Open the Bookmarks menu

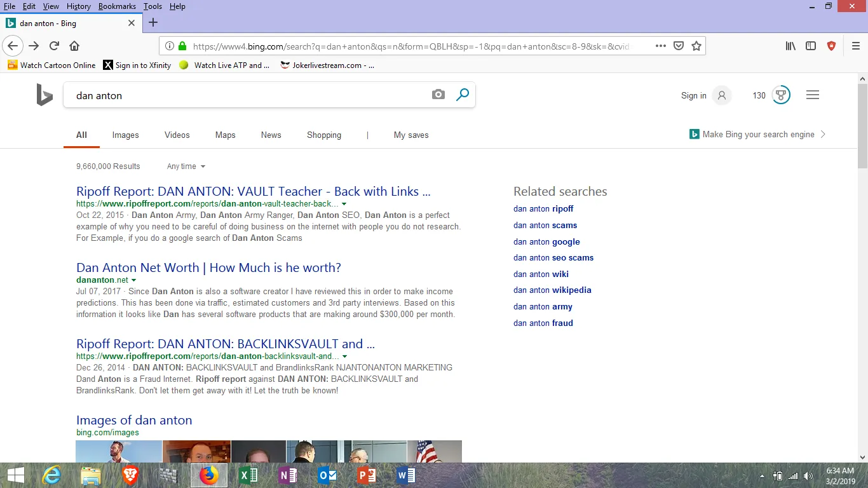(117, 6)
